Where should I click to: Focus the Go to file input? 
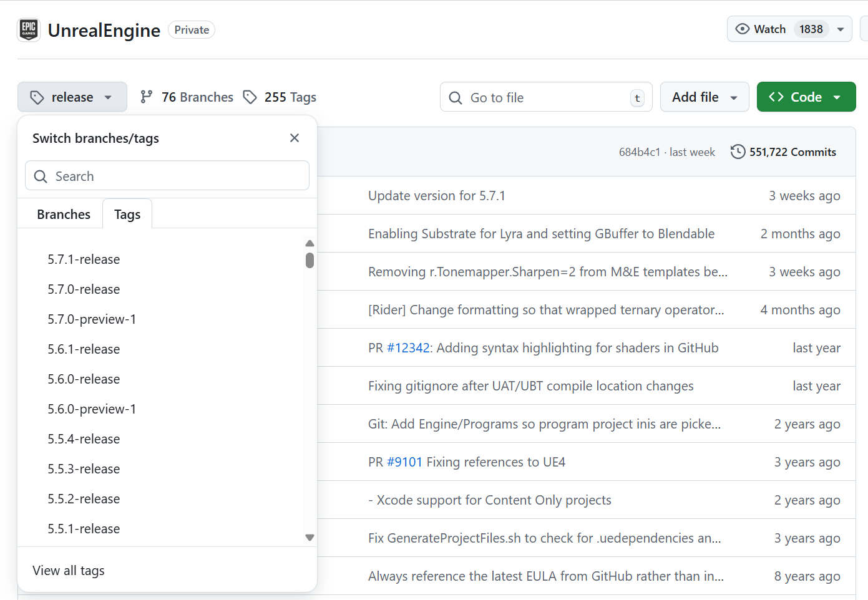click(546, 97)
